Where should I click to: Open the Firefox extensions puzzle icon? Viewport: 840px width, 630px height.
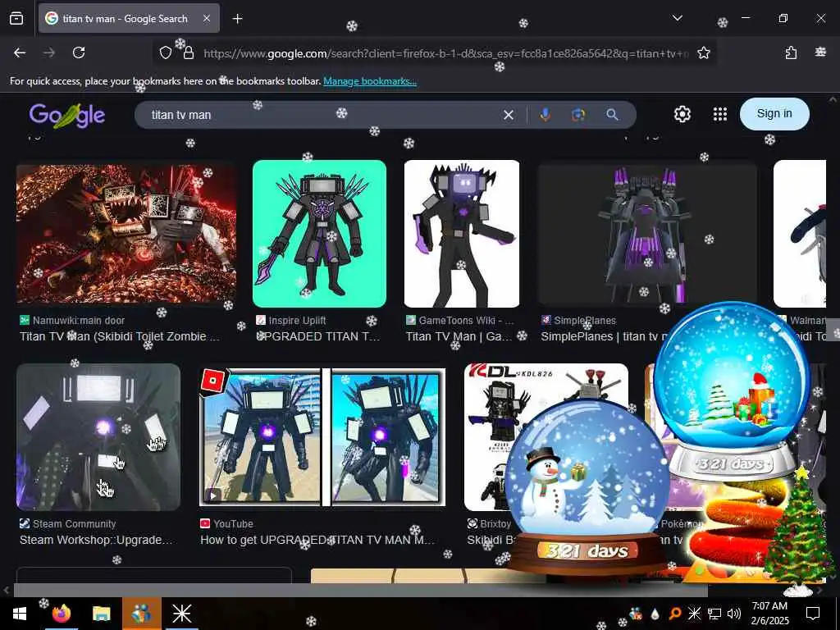(791, 52)
